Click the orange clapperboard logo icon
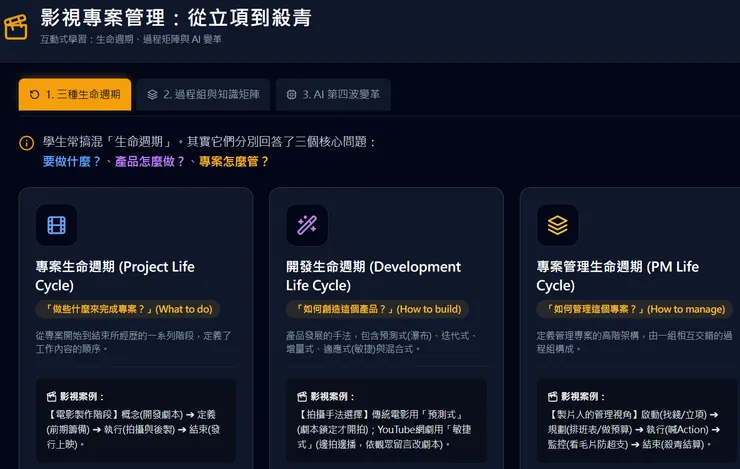Image resolution: width=740 pixels, height=469 pixels. click(x=16, y=27)
